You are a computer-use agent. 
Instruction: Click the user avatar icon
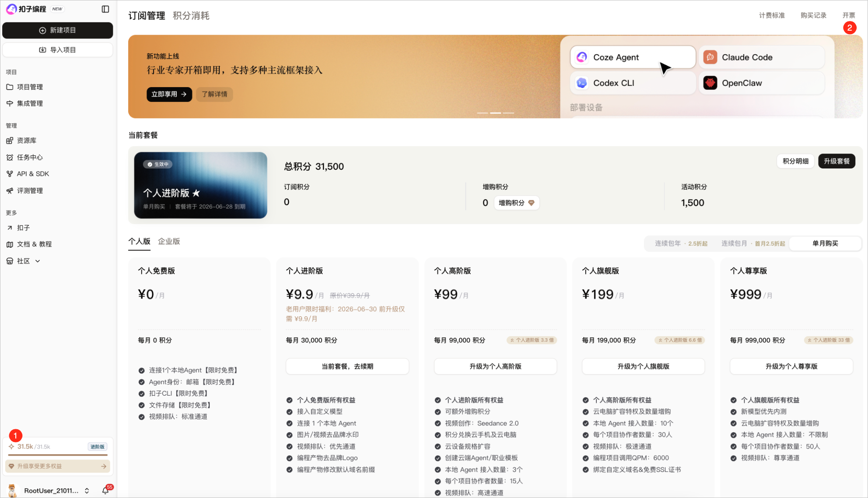click(12, 490)
